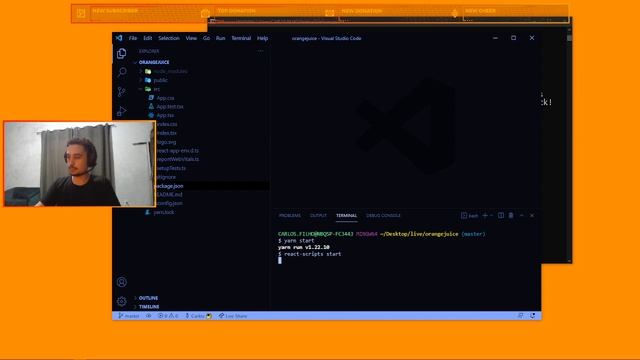Click the errors and warnings counter in the status bar
The height and width of the screenshot is (360, 640).
point(168,316)
